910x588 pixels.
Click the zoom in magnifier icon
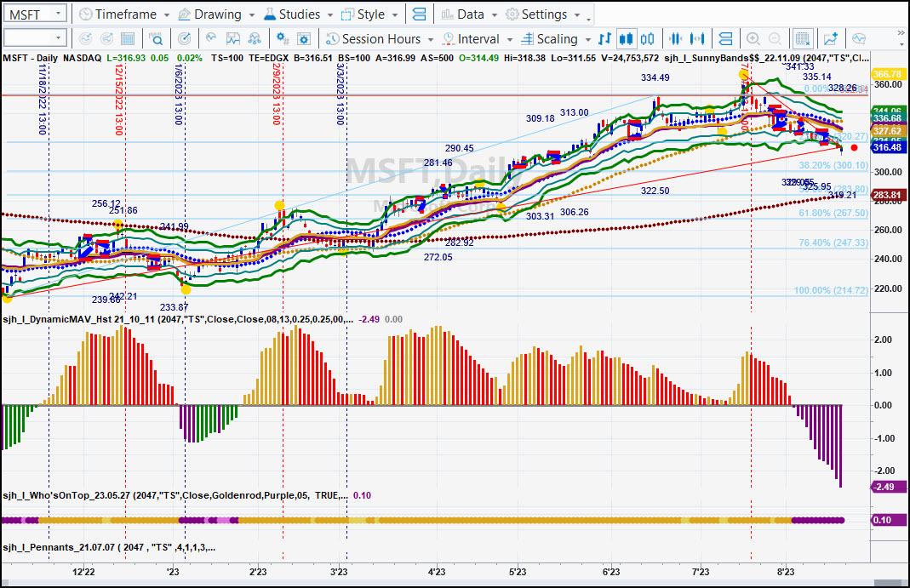point(753,39)
